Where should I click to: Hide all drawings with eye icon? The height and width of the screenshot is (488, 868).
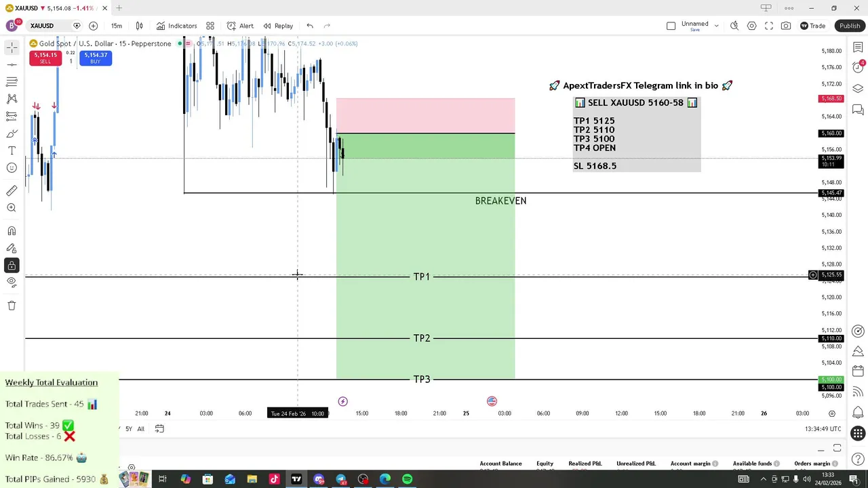click(12, 282)
